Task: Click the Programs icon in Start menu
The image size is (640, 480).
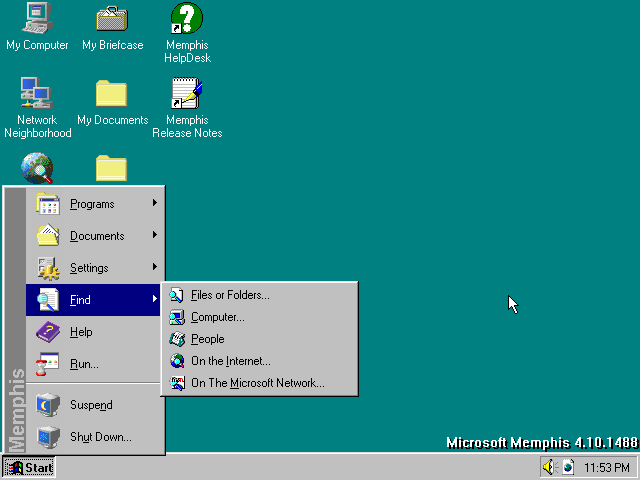Action: [48, 203]
